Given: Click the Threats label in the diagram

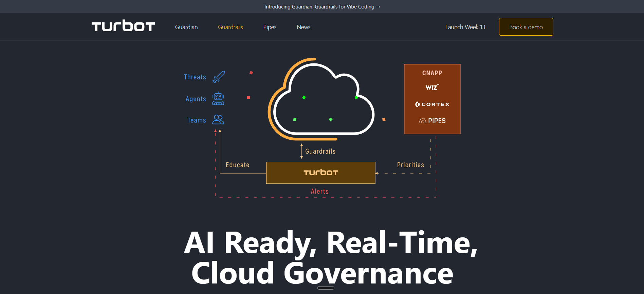Looking at the screenshot, I should pos(195,77).
